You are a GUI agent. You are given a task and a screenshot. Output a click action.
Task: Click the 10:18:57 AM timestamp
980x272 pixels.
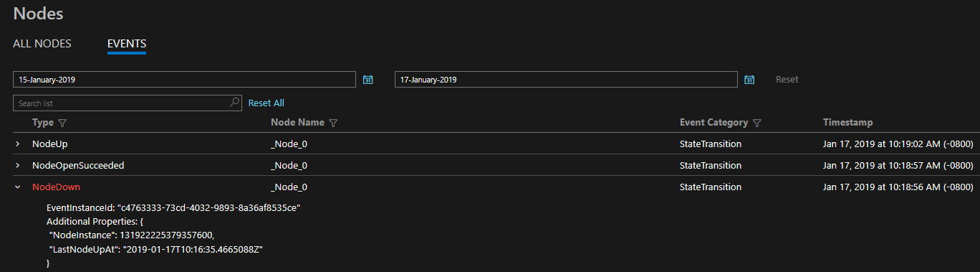[898, 166]
